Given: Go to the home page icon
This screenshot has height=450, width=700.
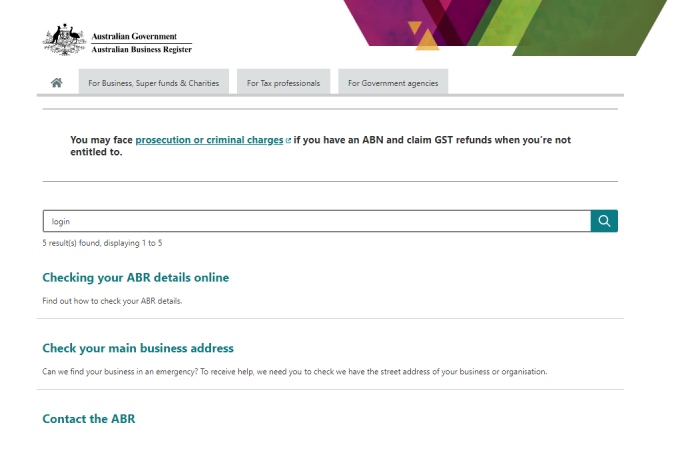Looking at the screenshot, I should point(56,83).
